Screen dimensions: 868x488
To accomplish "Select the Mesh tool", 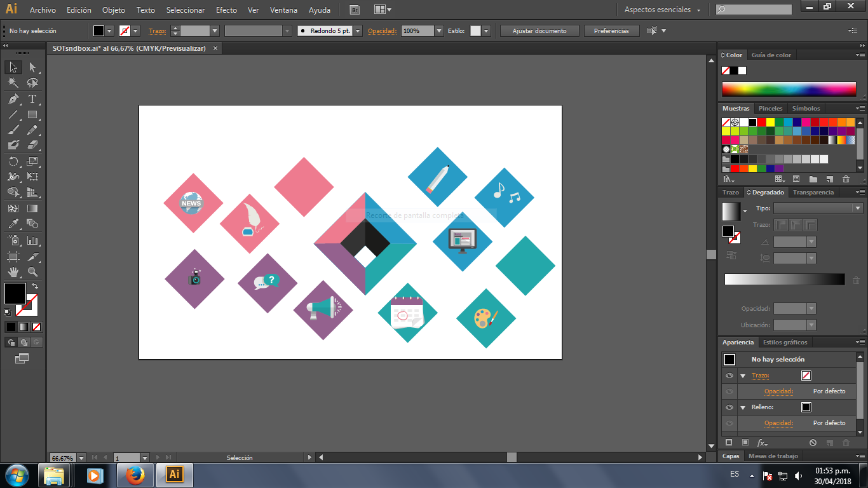I will [13, 208].
